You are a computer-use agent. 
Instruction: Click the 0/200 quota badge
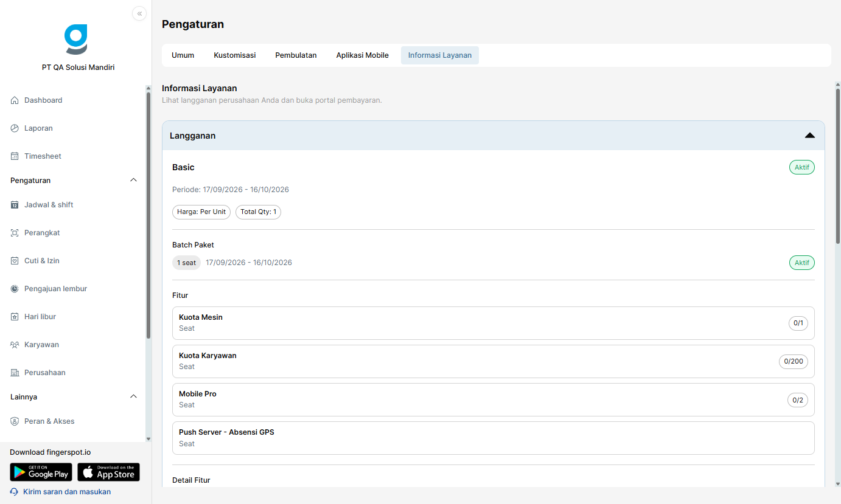(794, 361)
